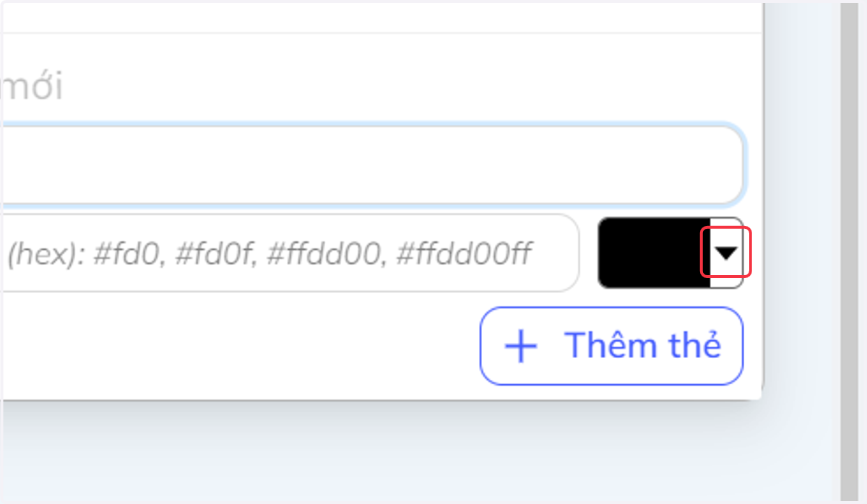Open the black-filled color well
Screen dimensions: 867x504
click(655, 253)
